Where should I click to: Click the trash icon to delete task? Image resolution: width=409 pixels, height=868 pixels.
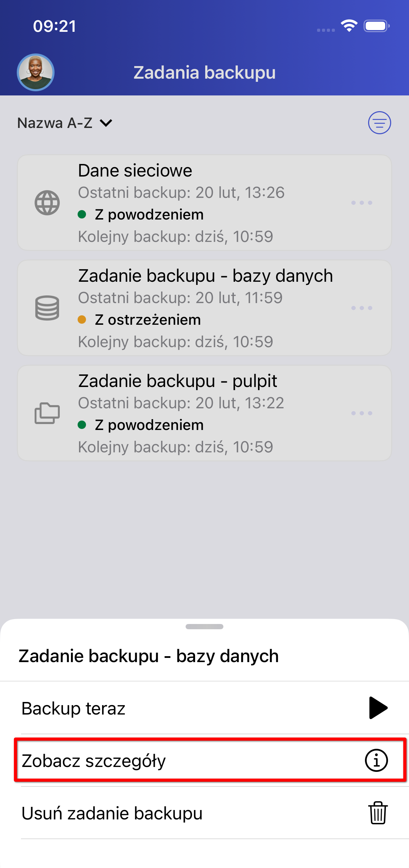point(378,813)
